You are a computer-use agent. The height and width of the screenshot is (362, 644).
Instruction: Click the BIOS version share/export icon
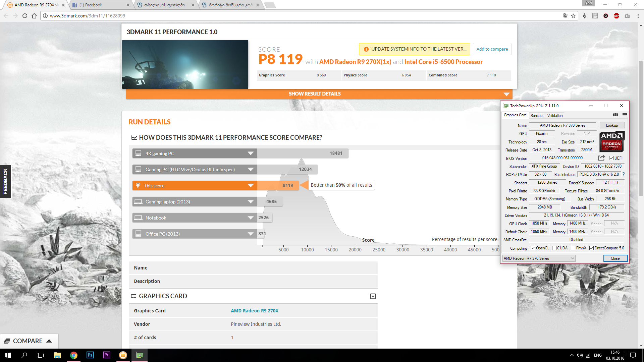[x=601, y=158]
